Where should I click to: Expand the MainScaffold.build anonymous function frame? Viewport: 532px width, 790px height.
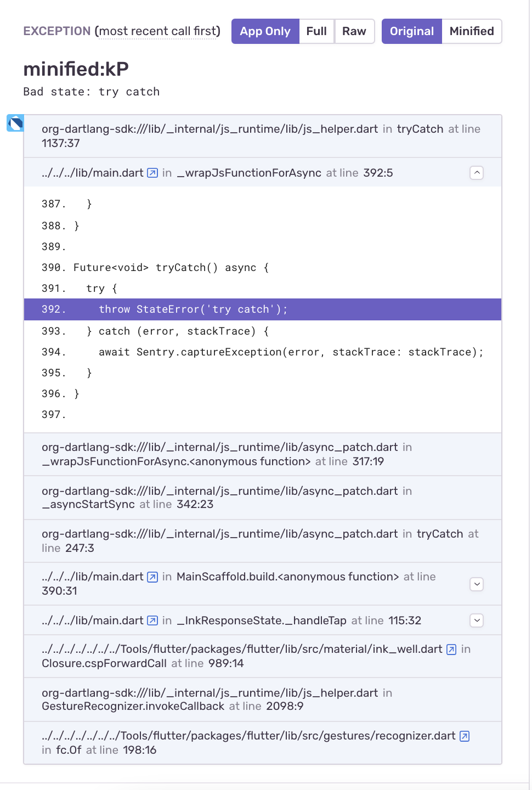pos(476,584)
